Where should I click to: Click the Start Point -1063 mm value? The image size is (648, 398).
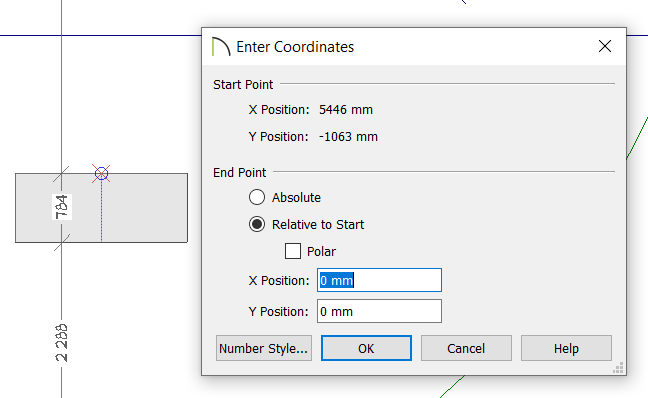tap(348, 136)
